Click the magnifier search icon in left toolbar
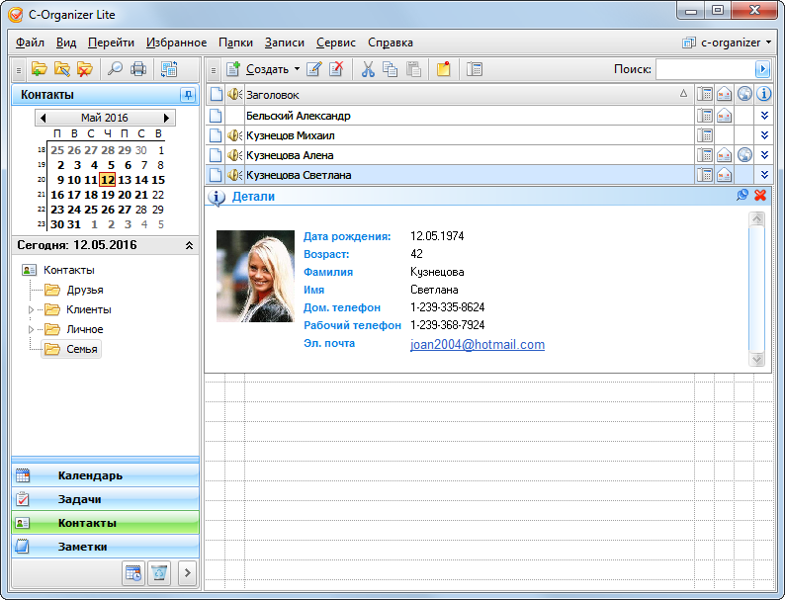The height and width of the screenshot is (600, 785). [115, 69]
